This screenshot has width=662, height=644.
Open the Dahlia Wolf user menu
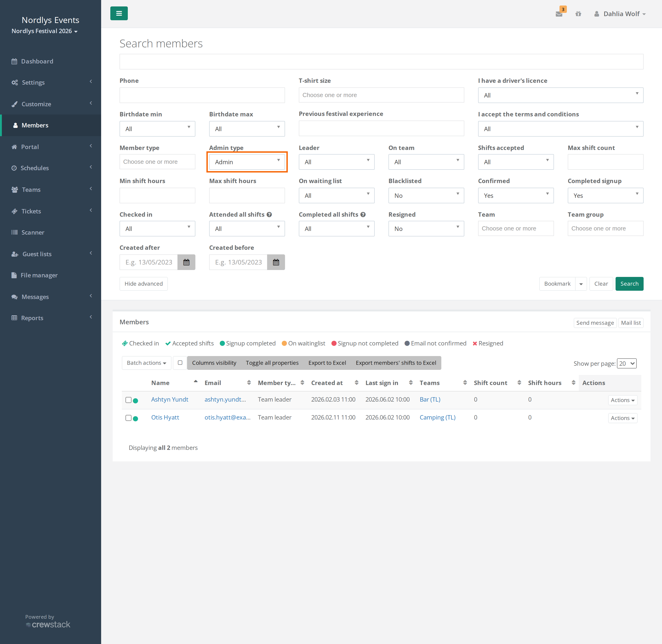point(620,14)
